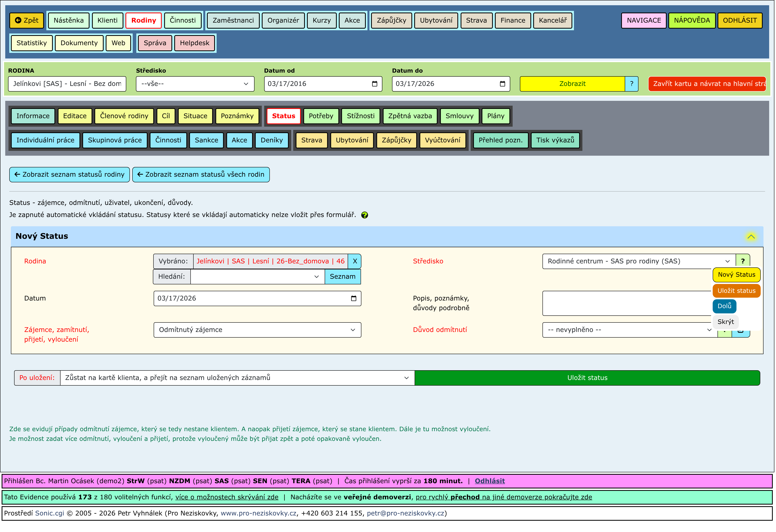Click the help question mark next to the Středisko select
Screen dimensions: 776x532
click(743, 261)
